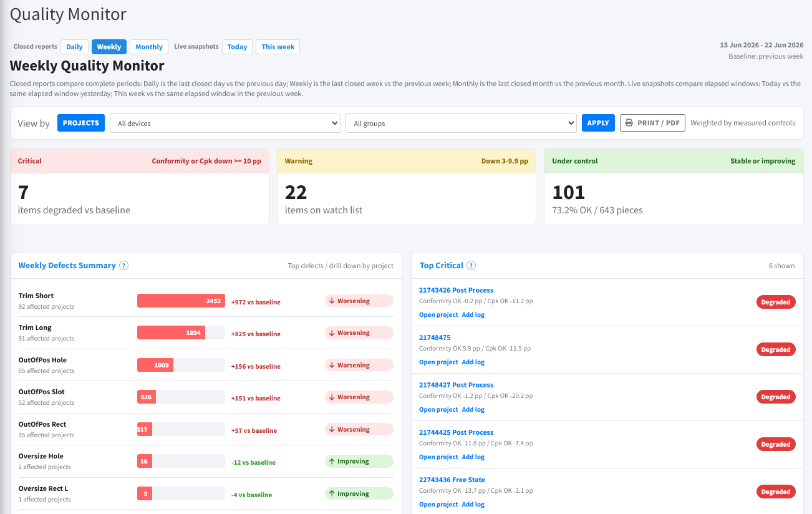Click the Trim Short red bar showing 2452

click(x=181, y=301)
